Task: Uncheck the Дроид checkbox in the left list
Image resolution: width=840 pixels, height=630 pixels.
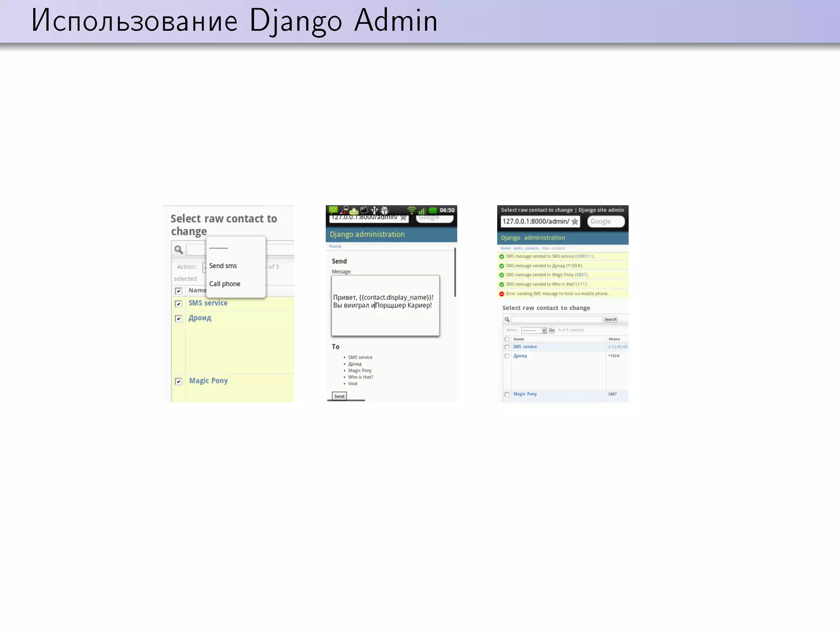Action: click(178, 319)
